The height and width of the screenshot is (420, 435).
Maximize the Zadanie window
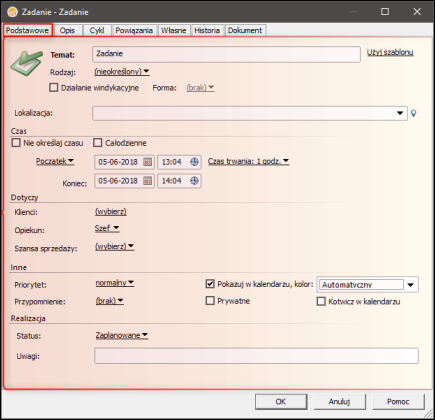(385, 12)
